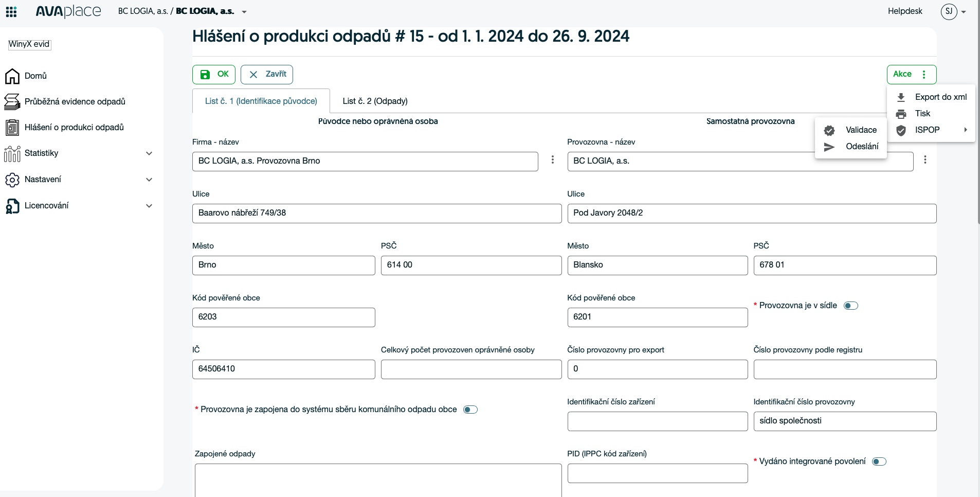The height and width of the screenshot is (497, 980).
Task: Click the PID (IPPC kód zařízení) field
Action: (658, 473)
